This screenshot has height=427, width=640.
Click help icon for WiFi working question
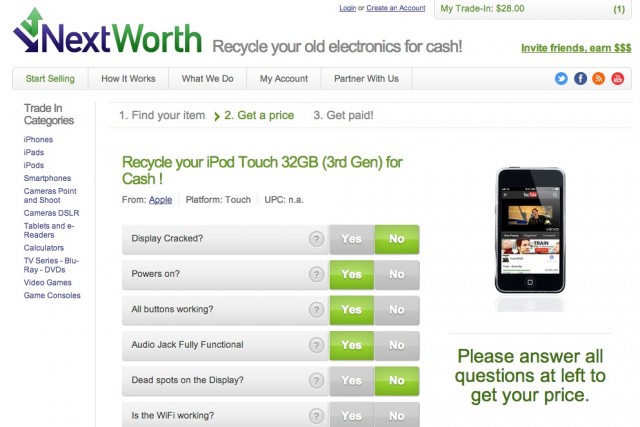click(x=316, y=416)
